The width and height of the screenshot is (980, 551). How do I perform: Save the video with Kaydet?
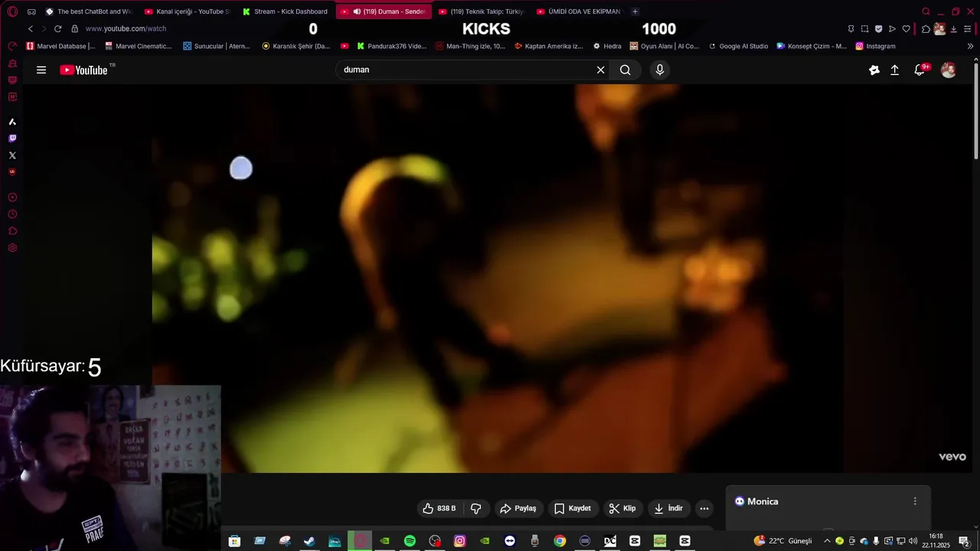(x=573, y=508)
